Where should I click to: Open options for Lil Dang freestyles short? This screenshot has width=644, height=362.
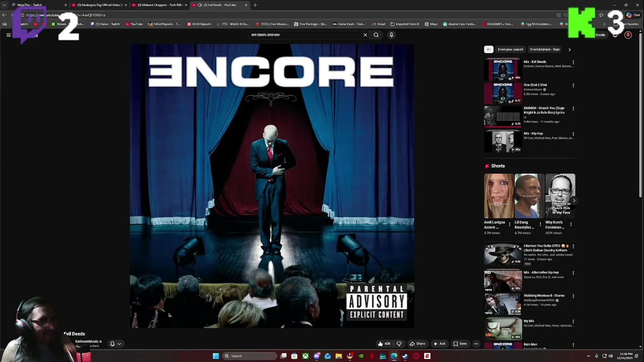540,224
